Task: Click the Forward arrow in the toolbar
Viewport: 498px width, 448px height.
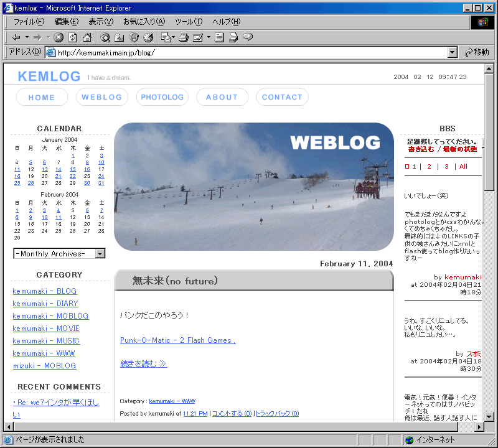Action: click(x=37, y=37)
